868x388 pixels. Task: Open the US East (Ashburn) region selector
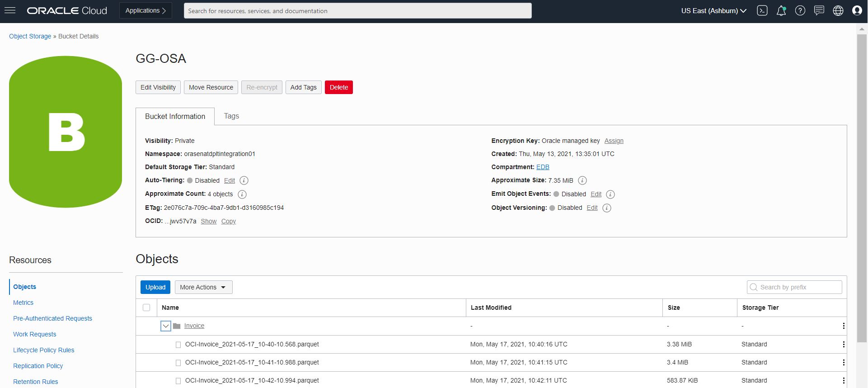(714, 11)
